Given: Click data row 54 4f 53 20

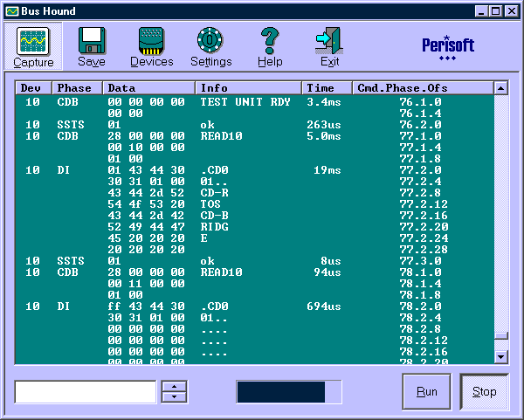Looking at the screenshot, I should point(146,204).
